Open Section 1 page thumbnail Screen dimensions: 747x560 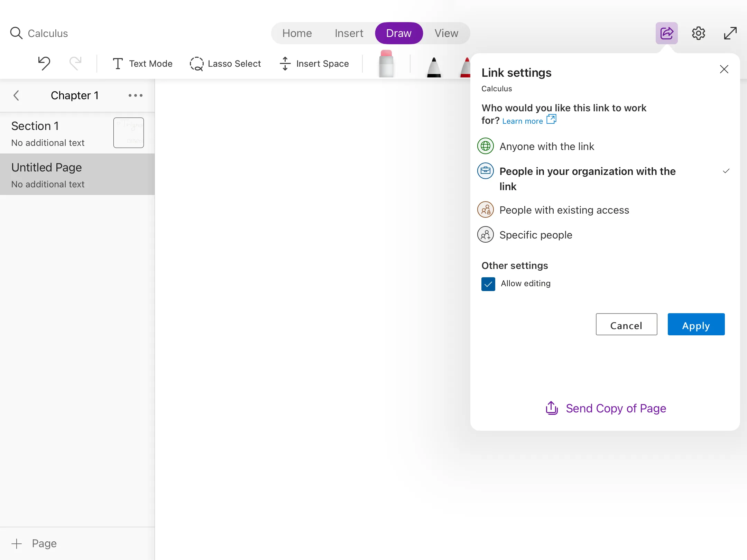coord(128,133)
